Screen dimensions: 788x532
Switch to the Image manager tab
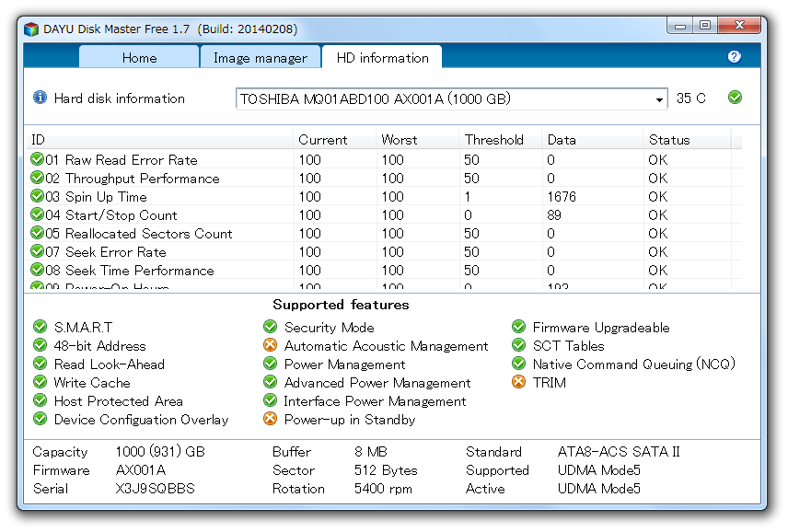click(x=261, y=57)
